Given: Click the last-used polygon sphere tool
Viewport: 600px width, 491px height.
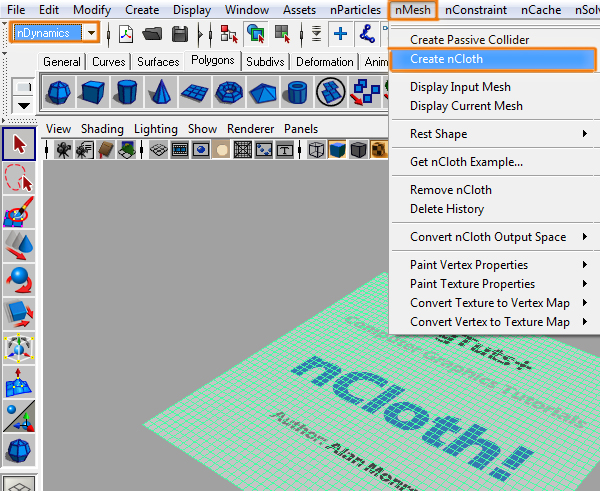Looking at the screenshot, I should [19, 450].
